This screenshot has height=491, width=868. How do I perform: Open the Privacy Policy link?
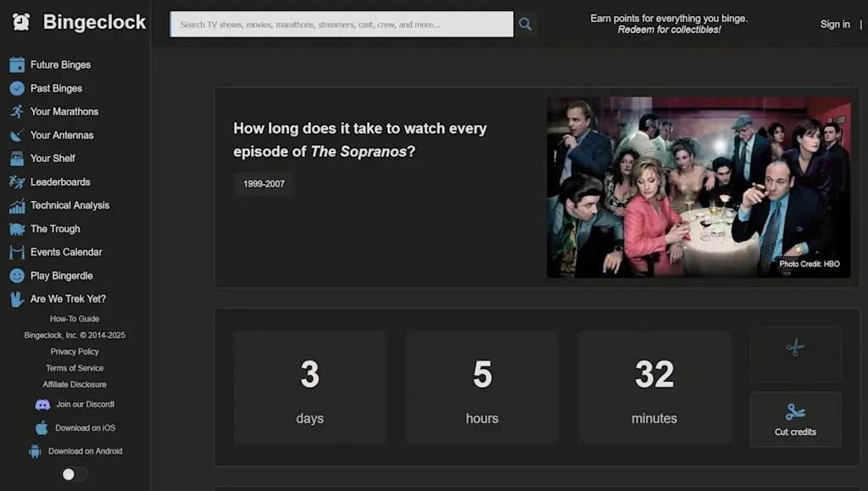tap(75, 352)
